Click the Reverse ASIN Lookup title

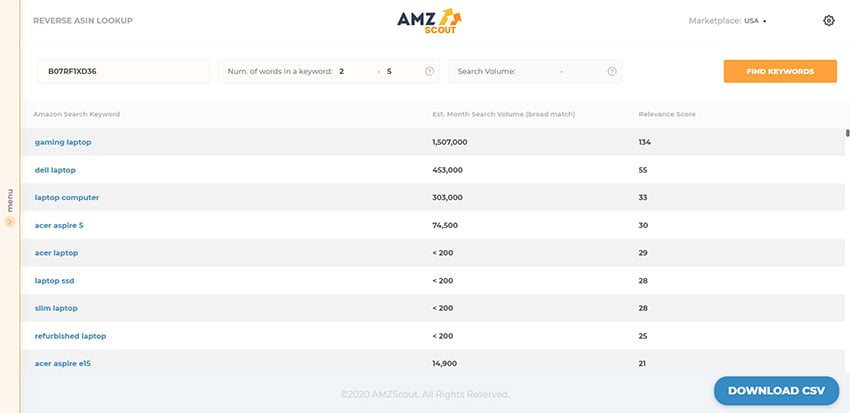click(83, 21)
